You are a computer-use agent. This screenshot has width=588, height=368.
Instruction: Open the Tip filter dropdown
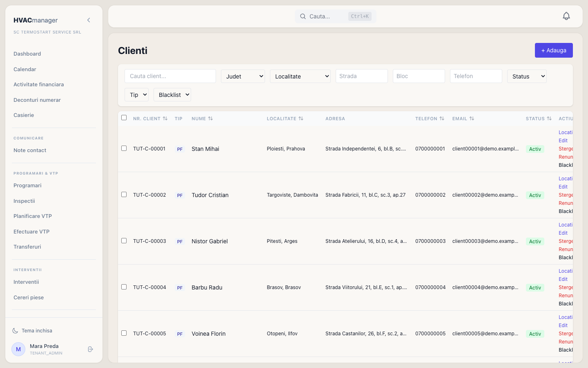136,94
